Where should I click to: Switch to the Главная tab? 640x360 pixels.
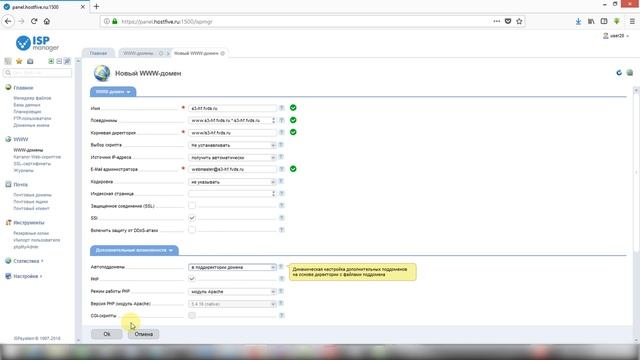pyautogui.click(x=98, y=53)
